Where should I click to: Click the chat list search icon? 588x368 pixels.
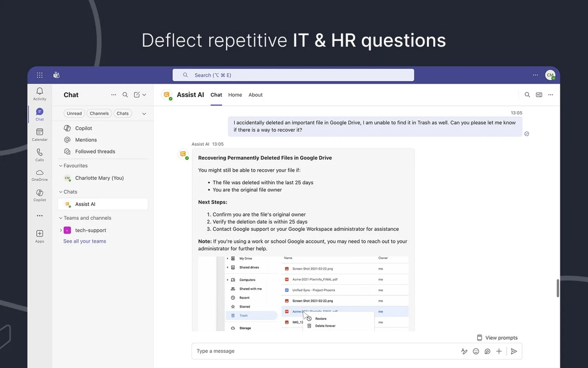click(x=125, y=95)
